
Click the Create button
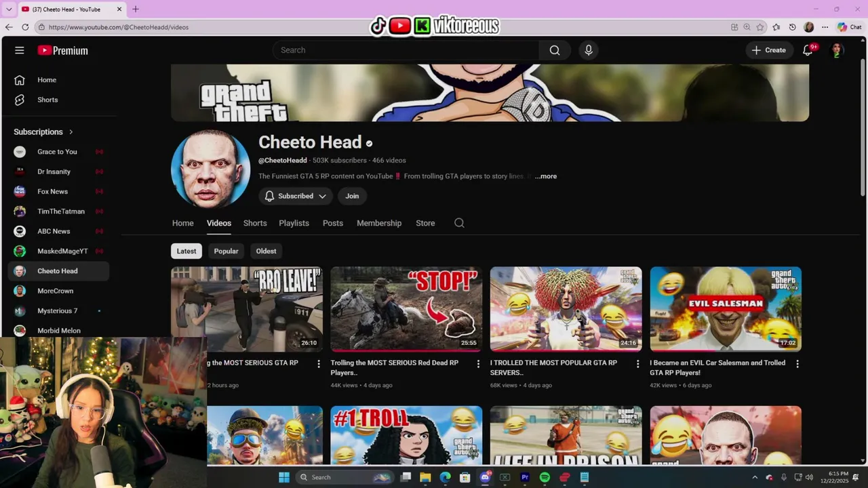769,50
